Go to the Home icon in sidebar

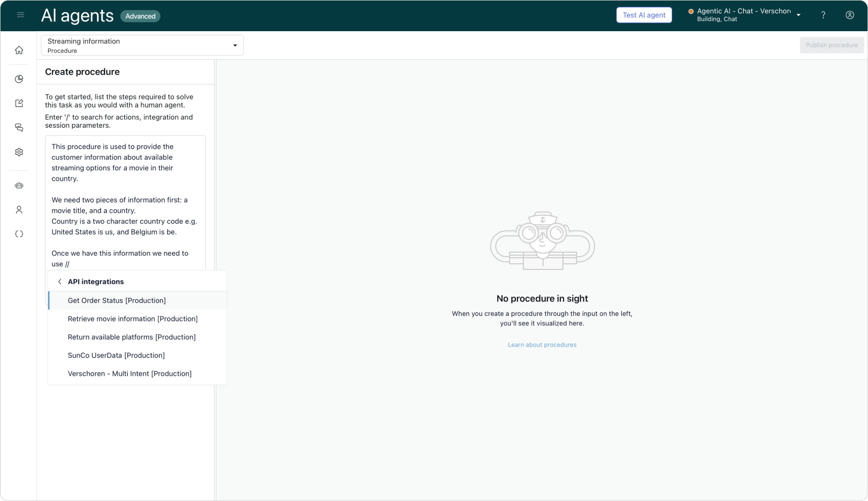pyautogui.click(x=19, y=50)
